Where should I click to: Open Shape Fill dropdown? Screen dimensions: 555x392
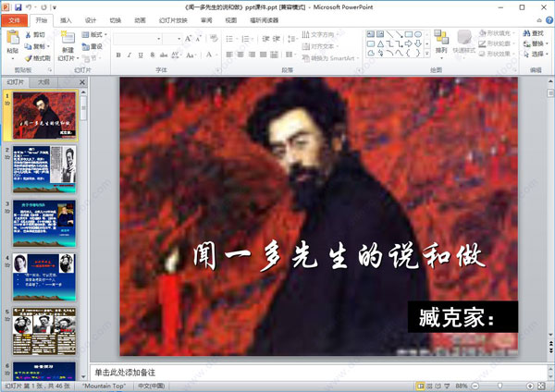click(x=497, y=33)
